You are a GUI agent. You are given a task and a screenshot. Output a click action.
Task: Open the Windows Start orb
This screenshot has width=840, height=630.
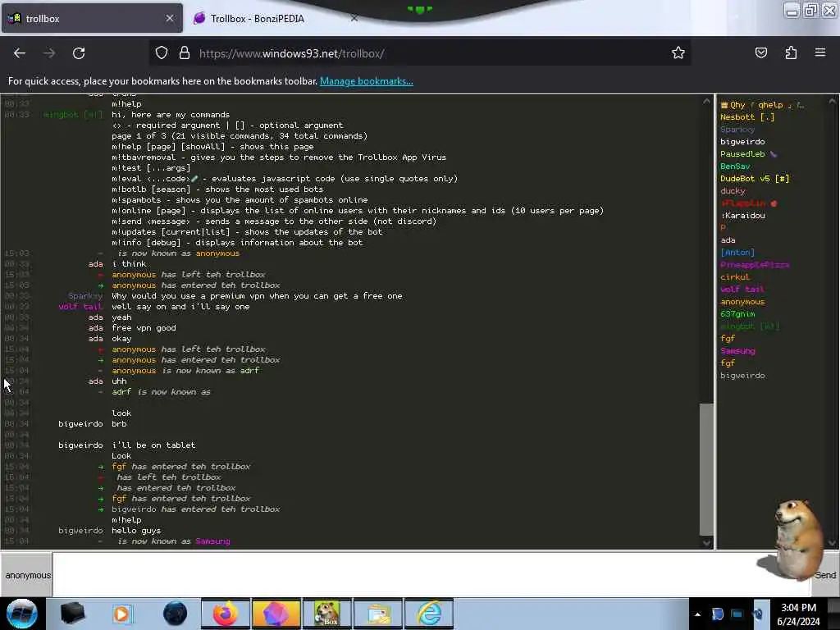click(x=22, y=614)
